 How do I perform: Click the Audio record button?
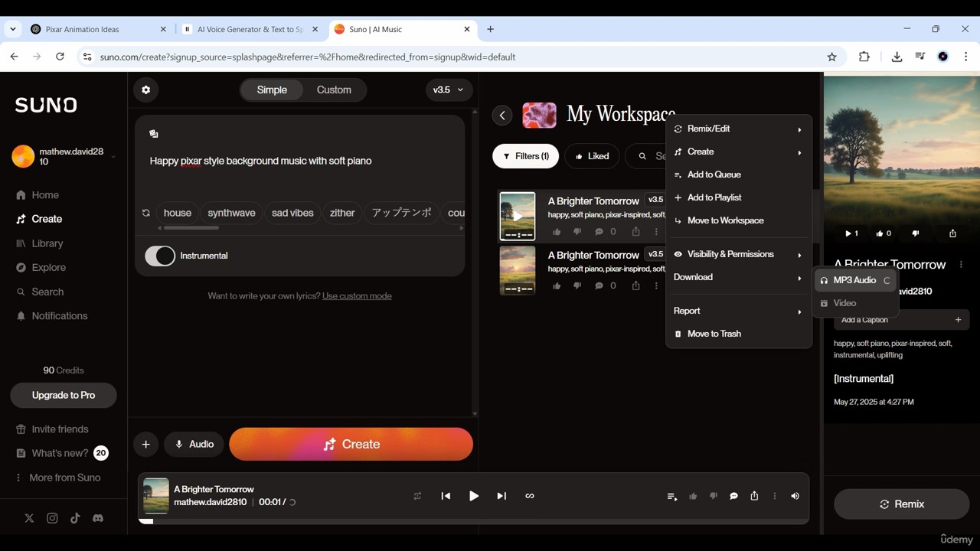click(x=194, y=444)
